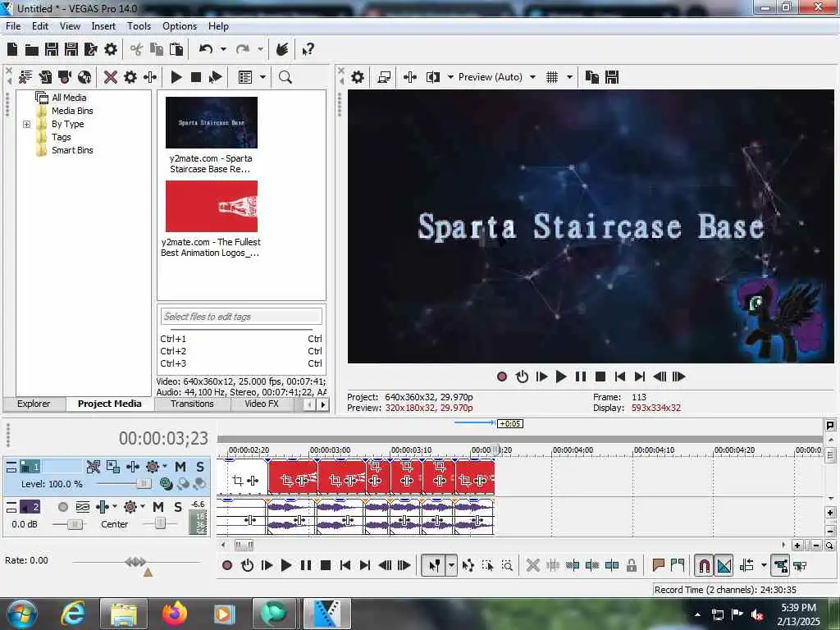
Task: Adjust the audio track Center pan slider
Action: click(160, 523)
